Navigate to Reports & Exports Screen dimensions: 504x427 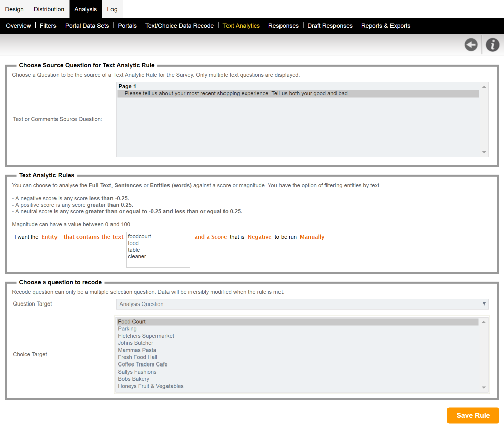click(x=385, y=25)
